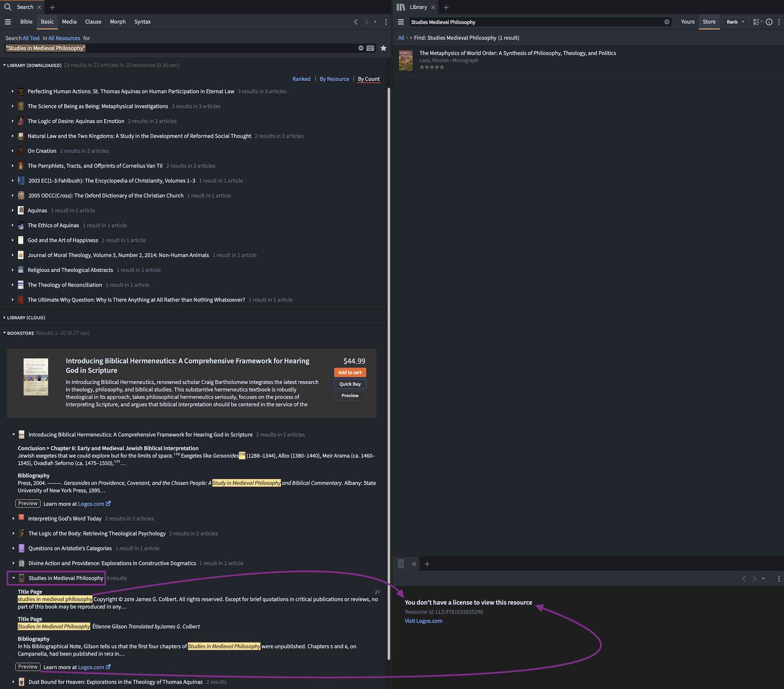784x689 pixels.
Task: Open history dropdown arrow in Search panel
Action: pos(375,22)
